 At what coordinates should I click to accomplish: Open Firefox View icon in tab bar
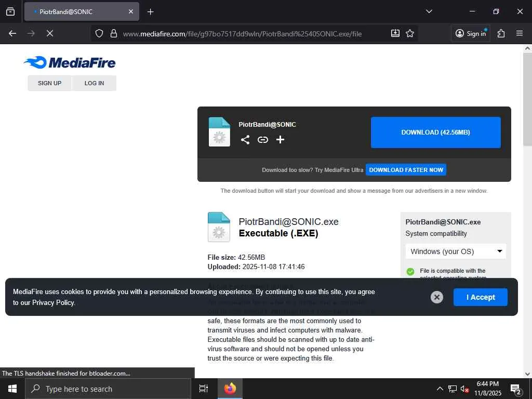click(10, 11)
